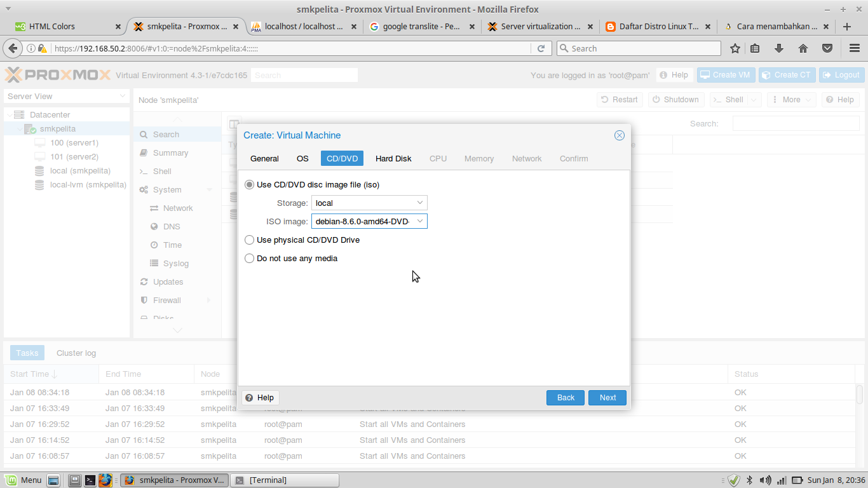Select local-lvm (smkpelita) storage

point(88,185)
